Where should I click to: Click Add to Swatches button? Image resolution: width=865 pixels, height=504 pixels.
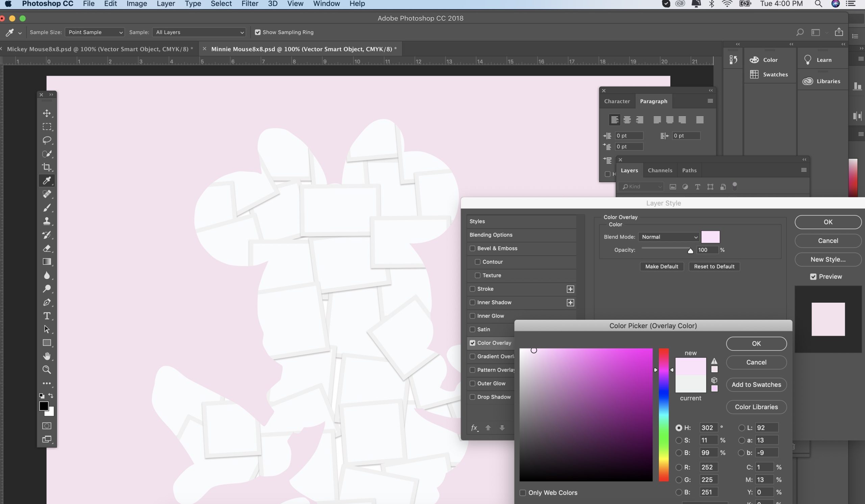tap(756, 385)
